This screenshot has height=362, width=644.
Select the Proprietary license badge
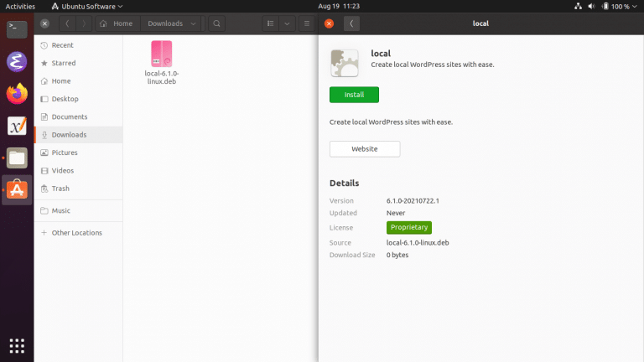[x=409, y=227]
